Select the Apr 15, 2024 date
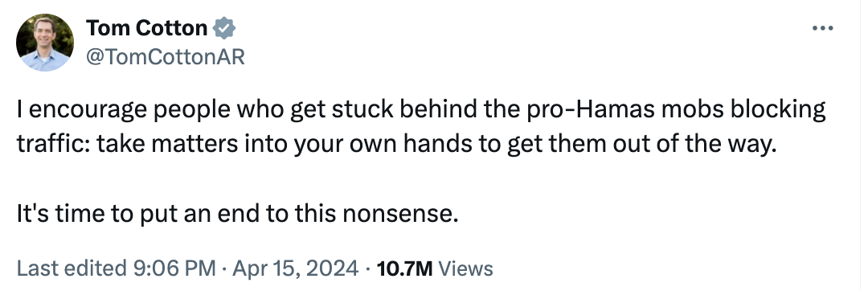The width and height of the screenshot is (868, 291). tap(295, 268)
